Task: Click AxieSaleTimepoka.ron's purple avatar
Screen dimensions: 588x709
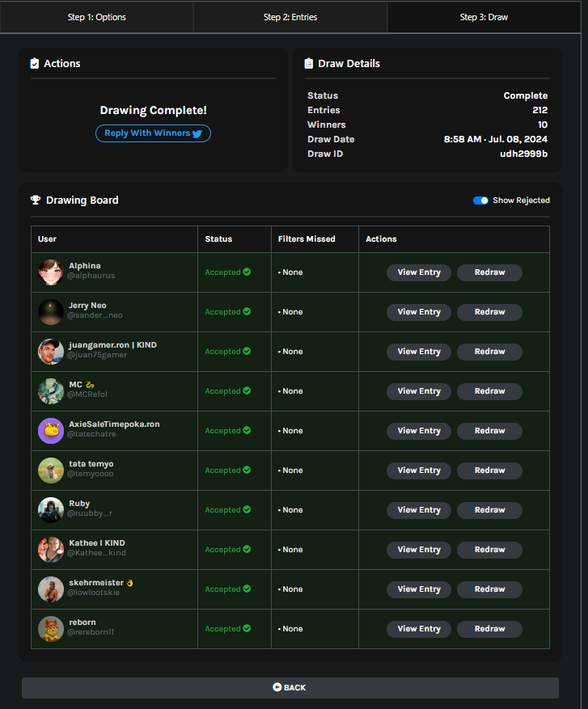Action: click(x=51, y=431)
